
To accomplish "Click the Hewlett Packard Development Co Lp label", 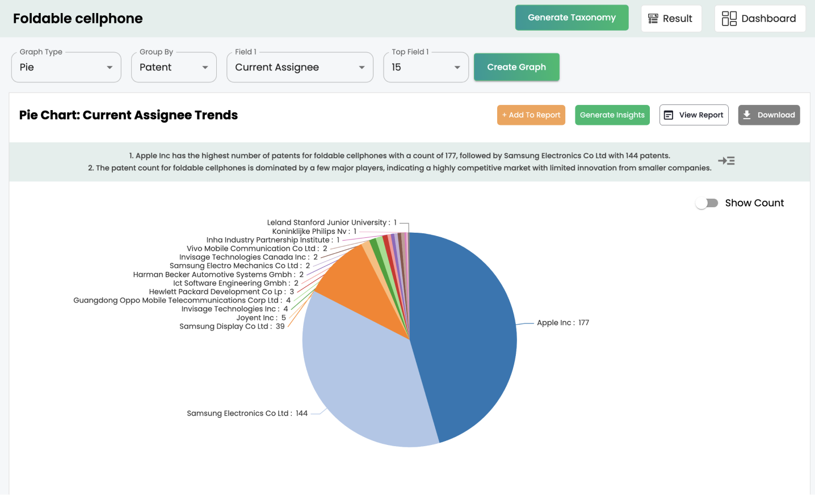I will pyautogui.click(x=222, y=292).
